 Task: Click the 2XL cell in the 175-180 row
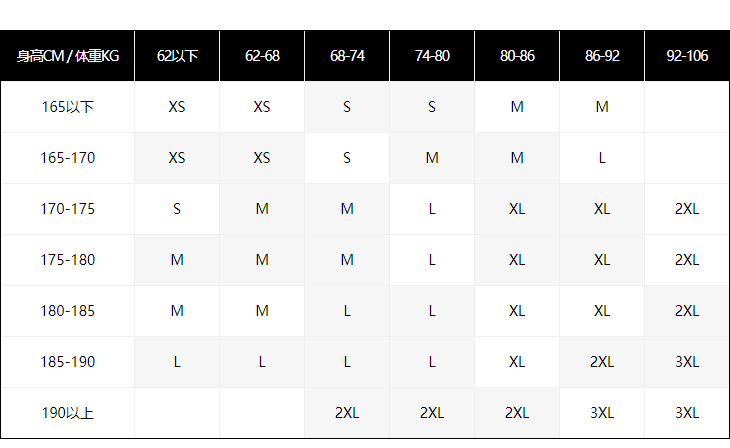click(687, 260)
